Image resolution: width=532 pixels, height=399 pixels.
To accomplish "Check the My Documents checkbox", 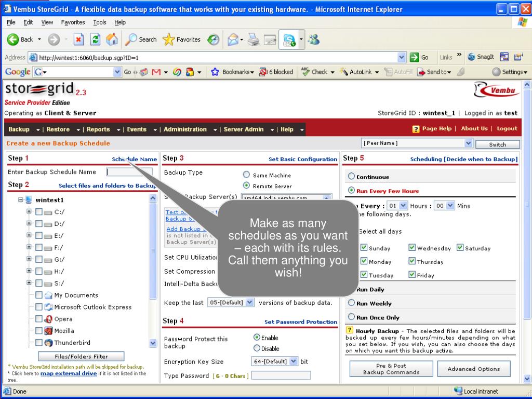I will [39, 295].
